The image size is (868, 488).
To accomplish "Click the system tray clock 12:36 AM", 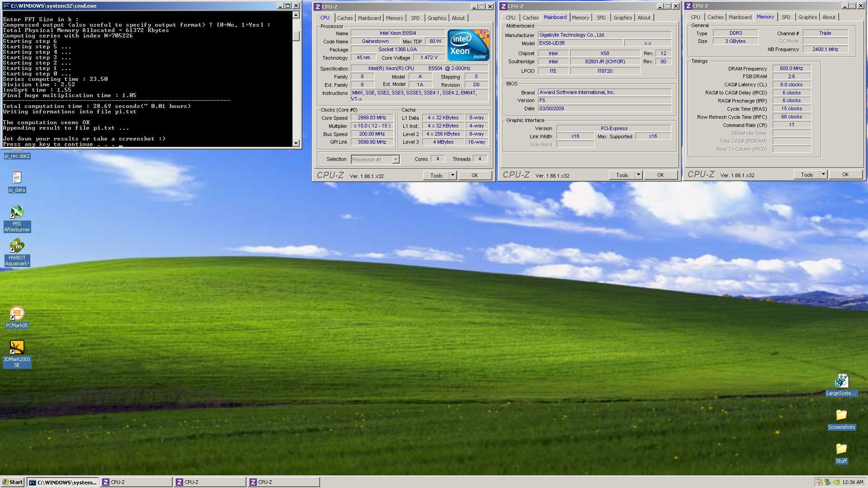I will [853, 482].
